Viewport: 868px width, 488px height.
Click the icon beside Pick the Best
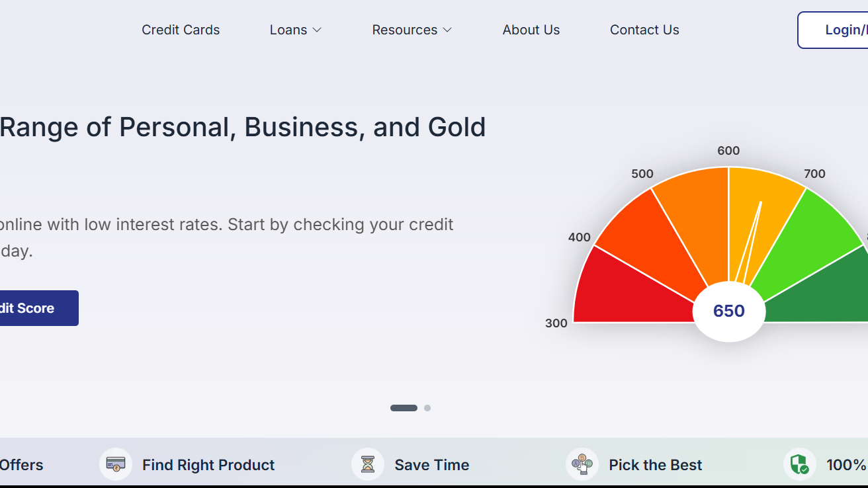click(x=582, y=464)
